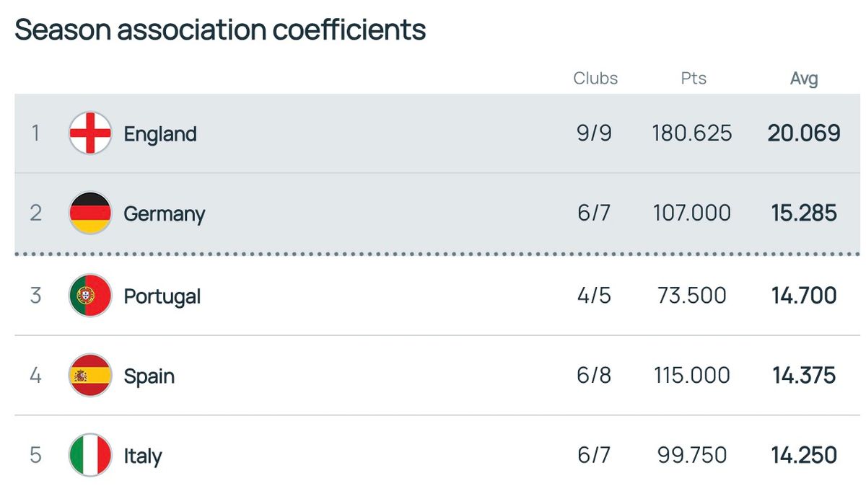Click Germany's 107.000 points value

[692, 213]
